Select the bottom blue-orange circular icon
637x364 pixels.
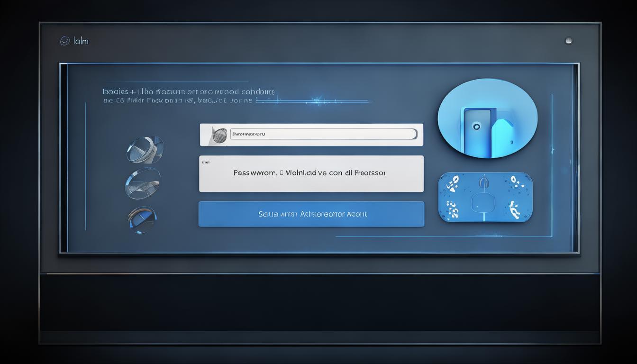pos(142,219)
